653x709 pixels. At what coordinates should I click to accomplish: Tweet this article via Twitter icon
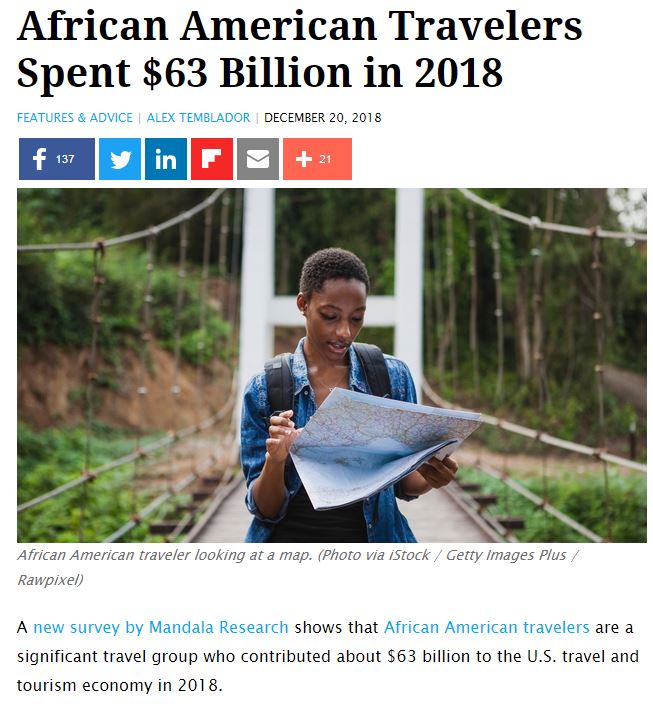click(120, 159)
